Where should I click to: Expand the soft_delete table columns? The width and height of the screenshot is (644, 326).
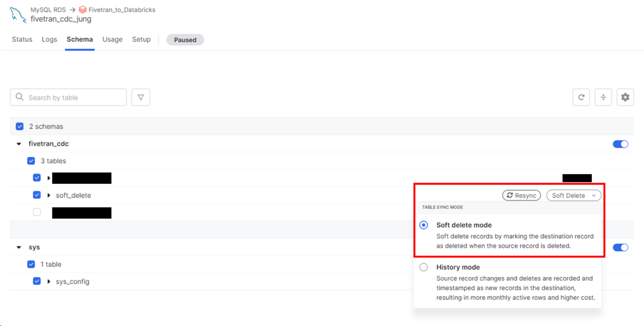coord(49,195)
